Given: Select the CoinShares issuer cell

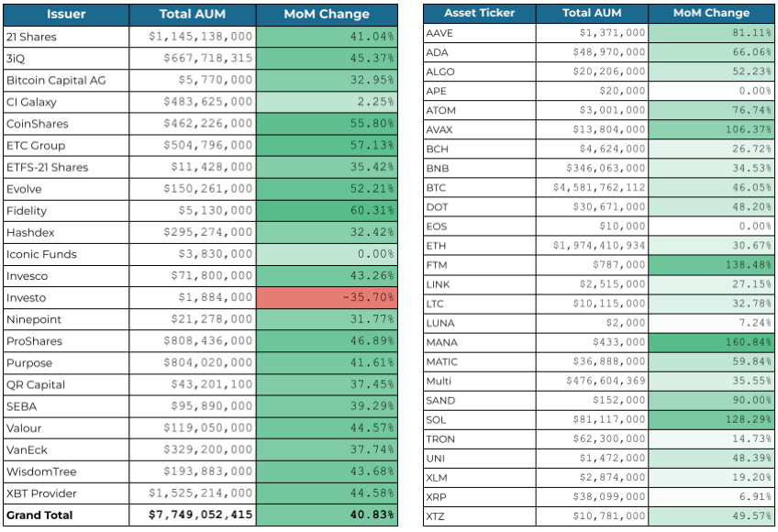Looking at the screenshot, I should (x=66, y=124).
